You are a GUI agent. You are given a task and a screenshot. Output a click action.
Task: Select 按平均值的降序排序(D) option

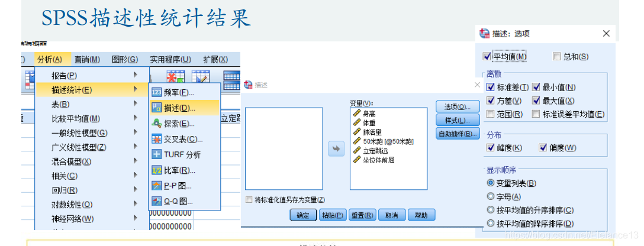[x=490, y=224]
